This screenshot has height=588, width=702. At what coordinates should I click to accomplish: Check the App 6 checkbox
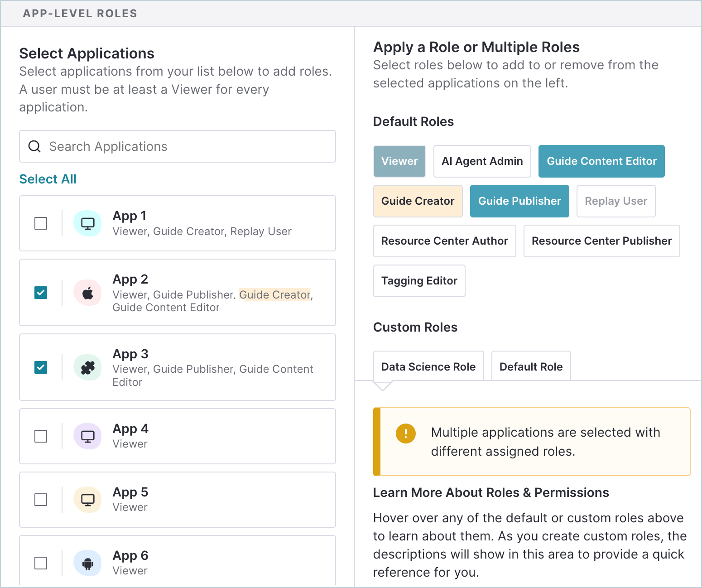point(41,563)
